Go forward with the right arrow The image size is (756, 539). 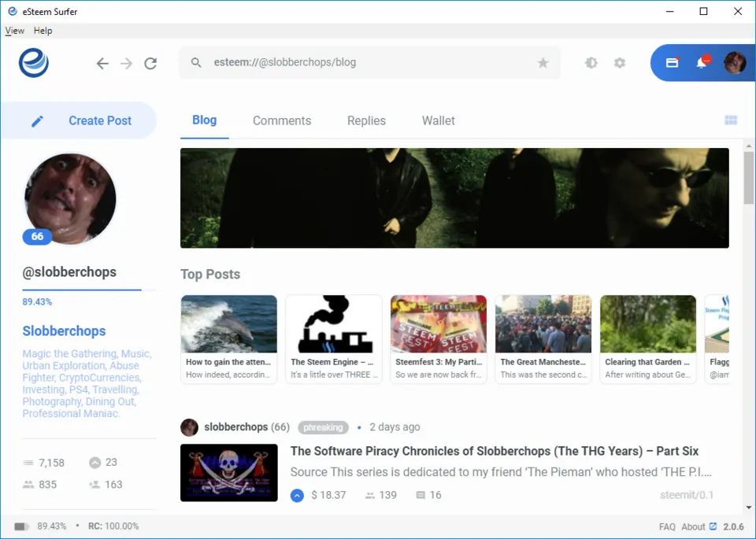coord(126,63)
